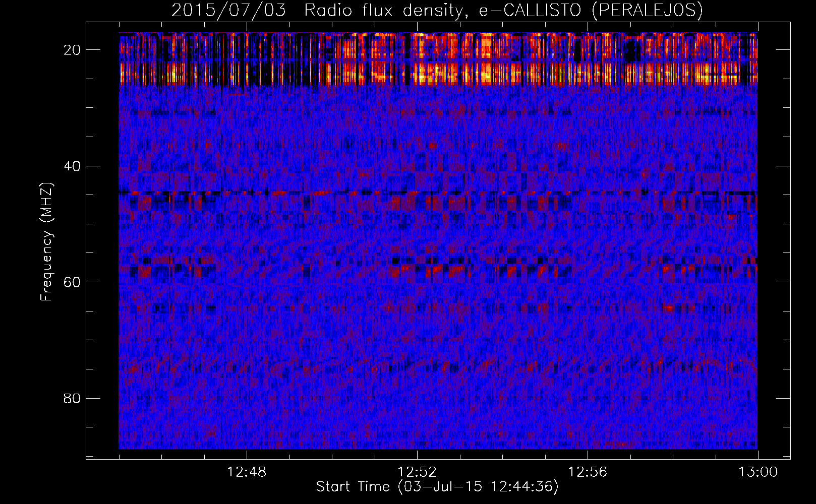Click the "13:00" time tick label
This screenshot has width=816, height=504.
(x=758, y=472)
